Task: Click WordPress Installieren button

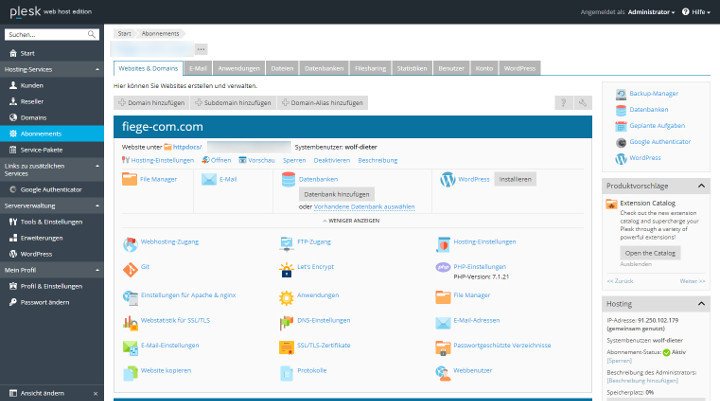Action: point(515,180)
